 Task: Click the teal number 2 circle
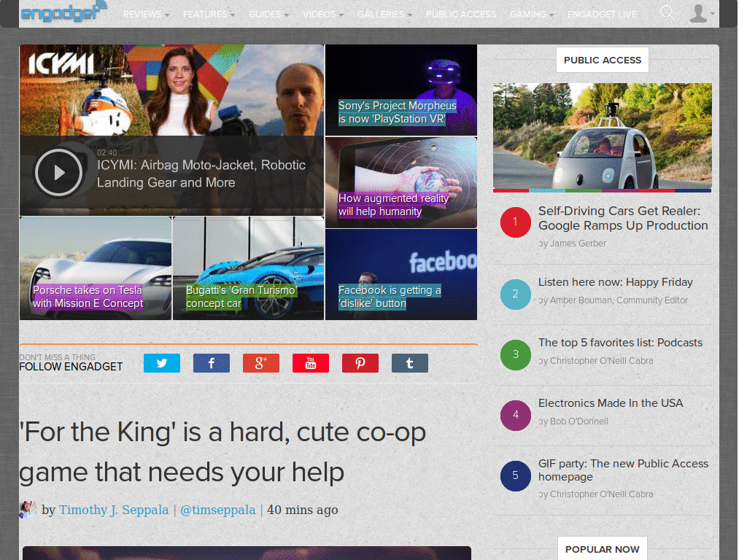516,295
